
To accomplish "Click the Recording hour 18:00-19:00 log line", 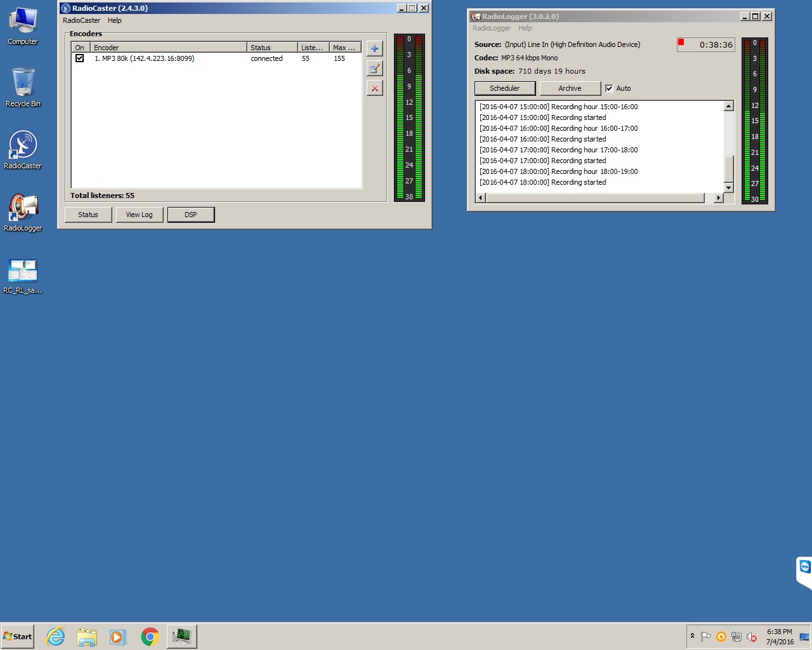I will pos(558,171).
